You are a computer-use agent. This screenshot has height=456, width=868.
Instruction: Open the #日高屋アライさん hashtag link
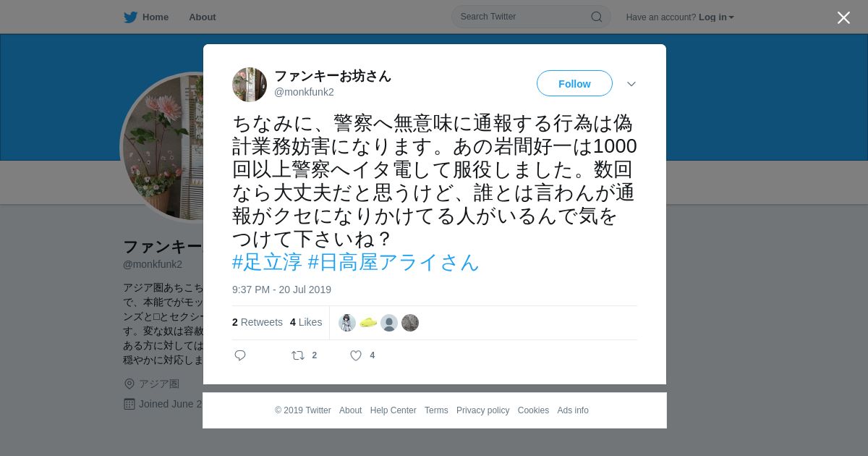pos(393,262)
